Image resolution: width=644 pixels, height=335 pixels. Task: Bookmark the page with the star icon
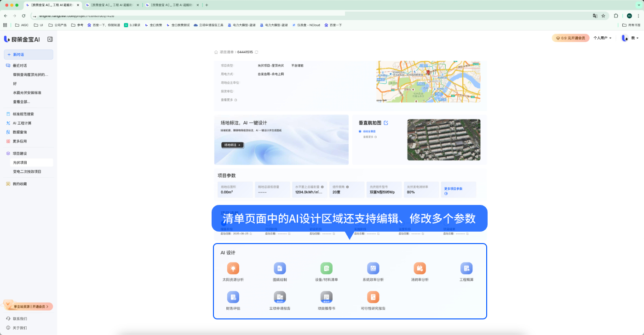coord(604,16)
